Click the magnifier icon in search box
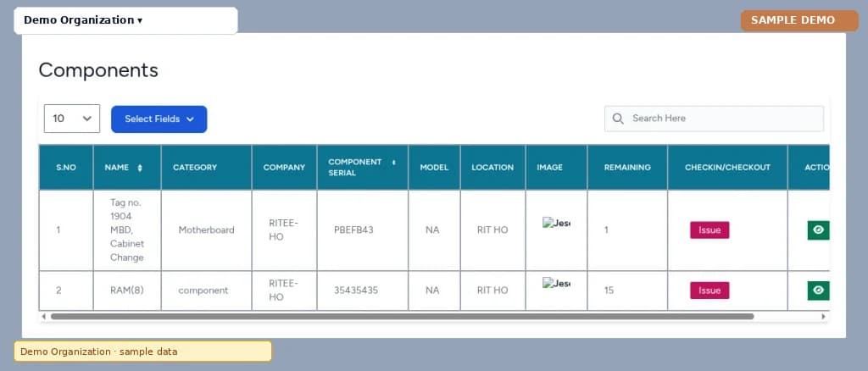 tap(618, 119)
